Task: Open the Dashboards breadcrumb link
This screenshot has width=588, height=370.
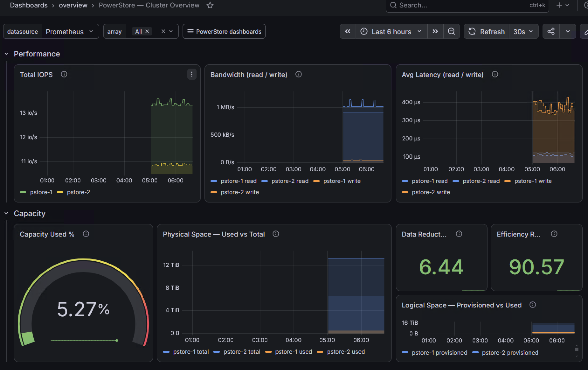Action: [29, 5]
